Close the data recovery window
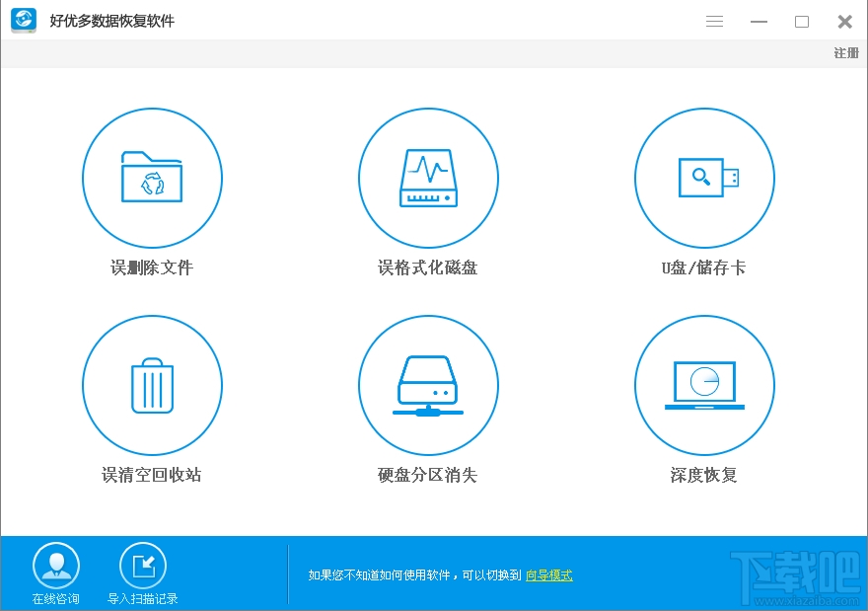Screen dimensions: 868x611 844,22
